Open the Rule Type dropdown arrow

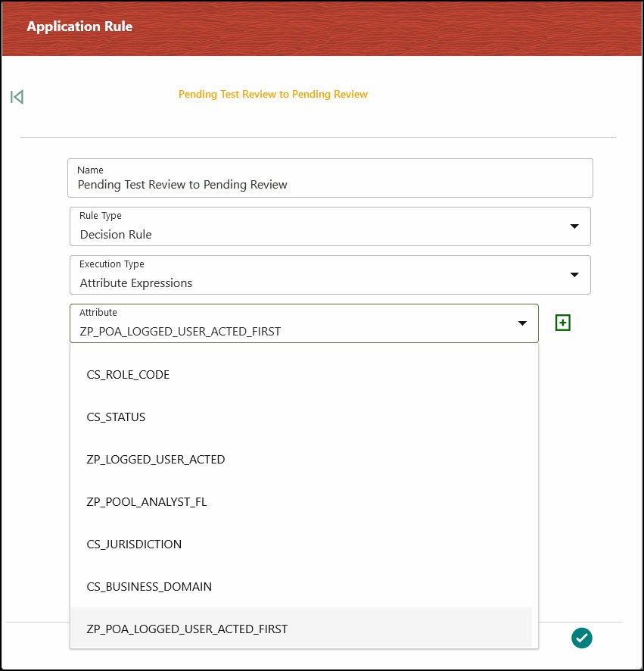pyautogui.click(x=574, y=226)
